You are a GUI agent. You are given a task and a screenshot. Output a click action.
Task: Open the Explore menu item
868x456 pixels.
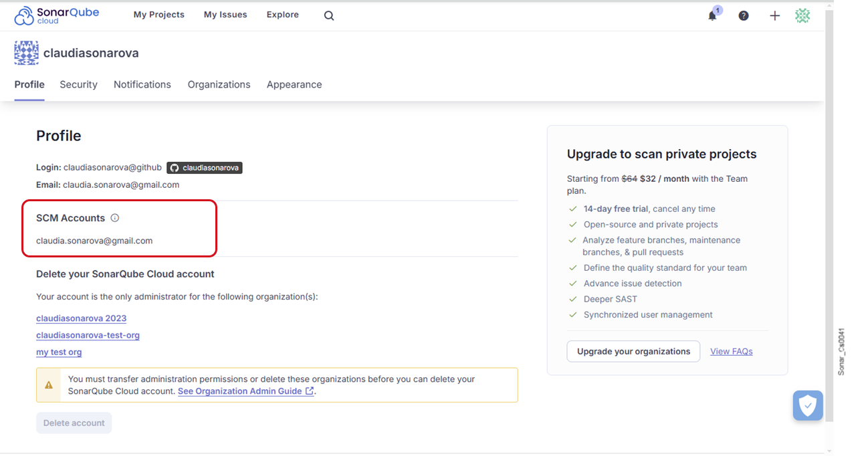(x=282, y=15)
